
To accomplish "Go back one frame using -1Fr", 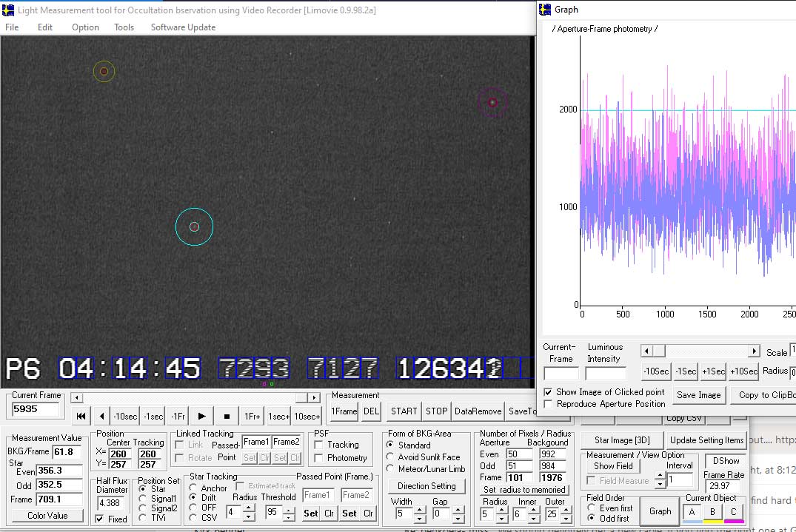I will coord(178,417).
